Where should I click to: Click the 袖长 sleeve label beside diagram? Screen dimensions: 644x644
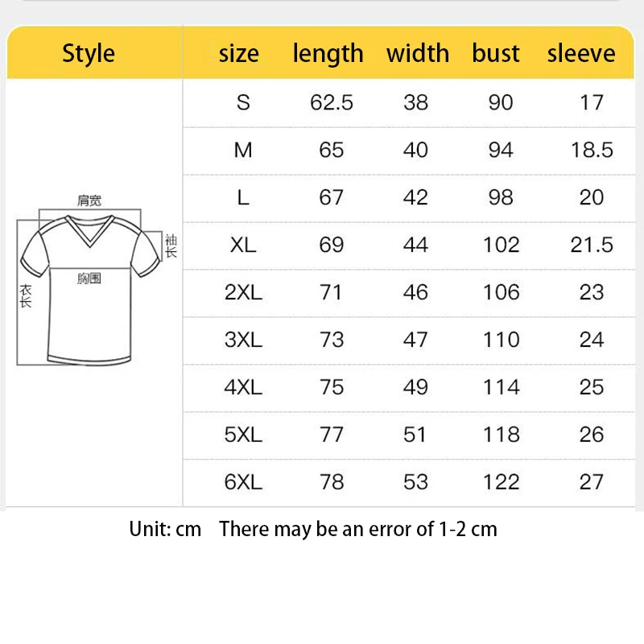(x=170, y=246)
